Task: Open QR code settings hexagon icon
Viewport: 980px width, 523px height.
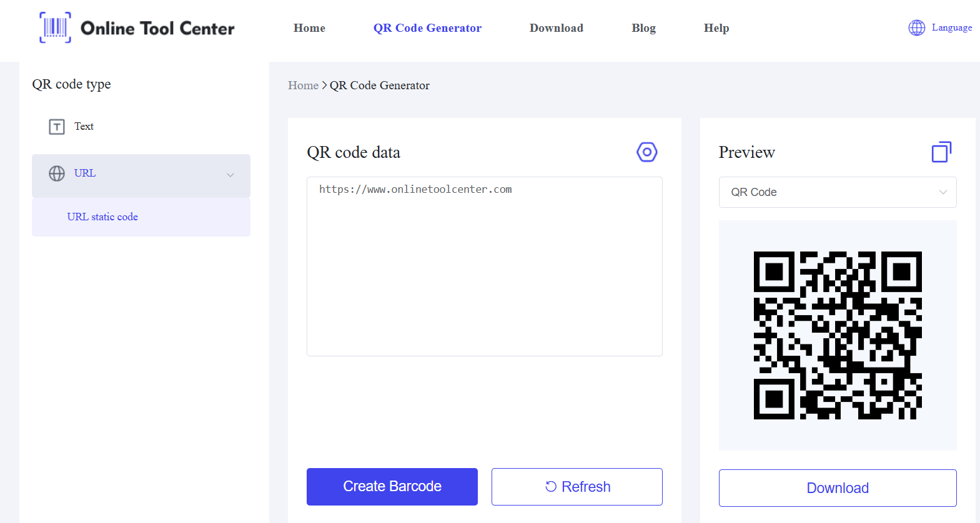Action: 647,152
